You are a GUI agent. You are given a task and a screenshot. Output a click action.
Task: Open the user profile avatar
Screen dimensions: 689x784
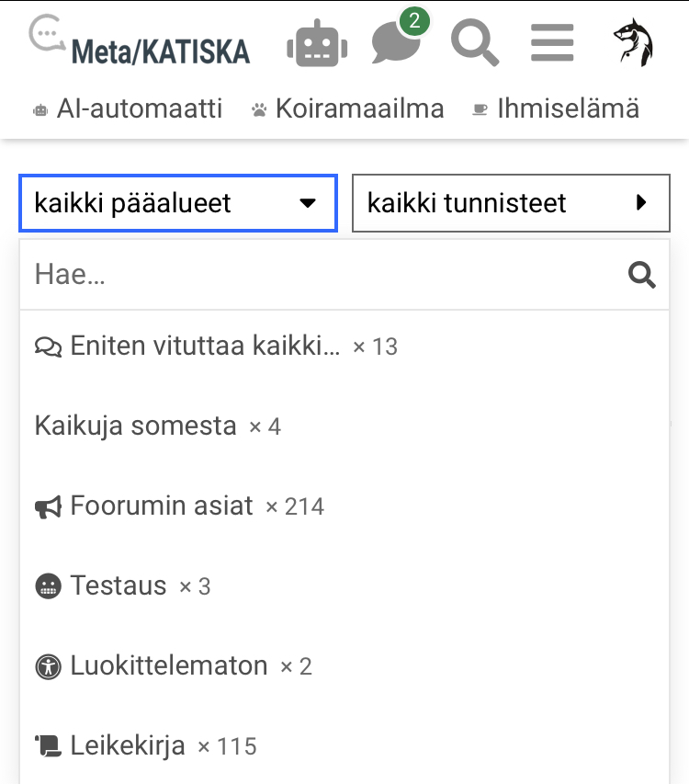[x=633, y=43]
